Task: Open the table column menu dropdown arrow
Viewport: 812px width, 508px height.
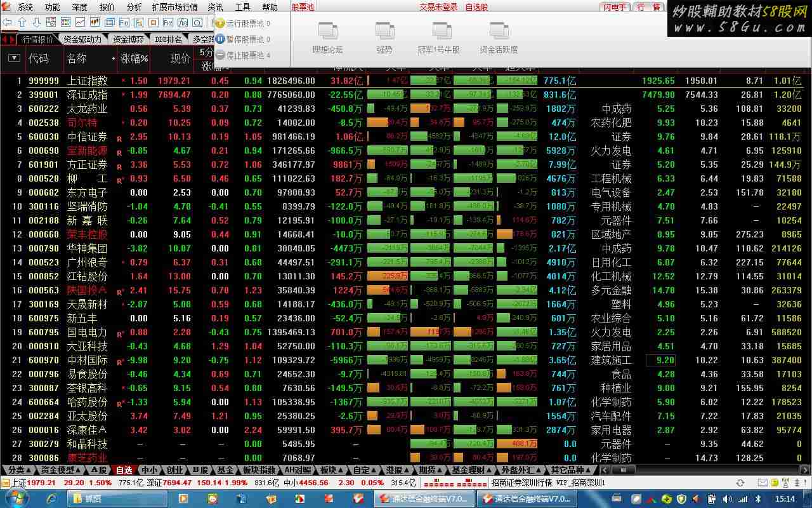Action: [14, 58]
